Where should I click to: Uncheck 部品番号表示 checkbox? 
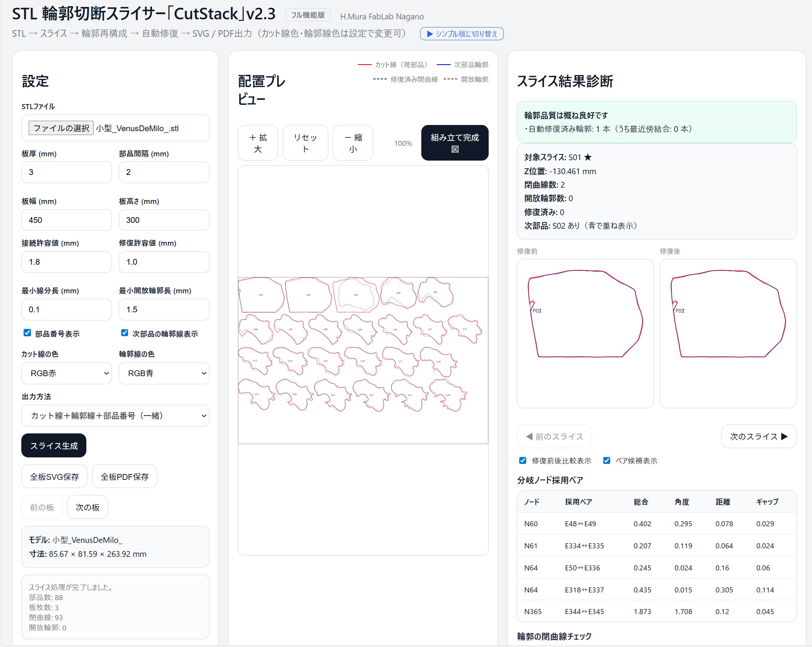click(27, 333)
